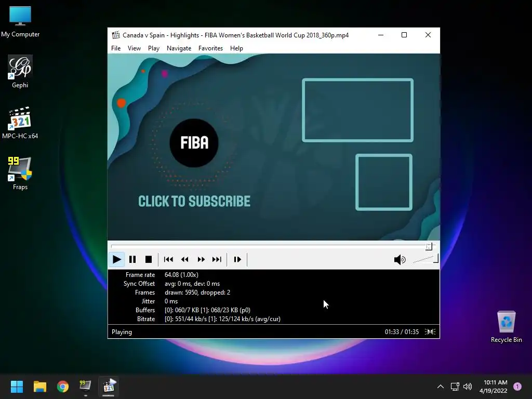532x399 pixels.
Task: Click the Jitter 0 ms value
Action: click(x=171, y=301)
